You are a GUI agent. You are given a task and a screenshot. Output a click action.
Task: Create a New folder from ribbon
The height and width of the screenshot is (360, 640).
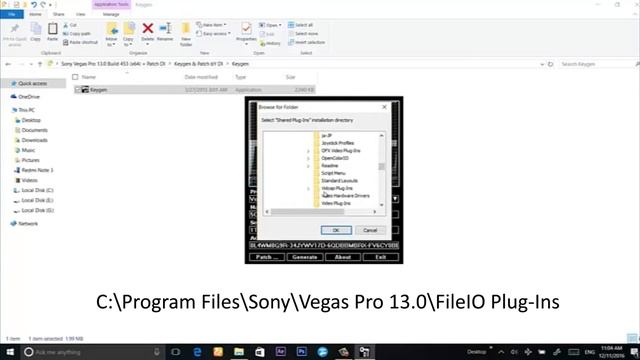pyautogui.click(x=186, y=34)
